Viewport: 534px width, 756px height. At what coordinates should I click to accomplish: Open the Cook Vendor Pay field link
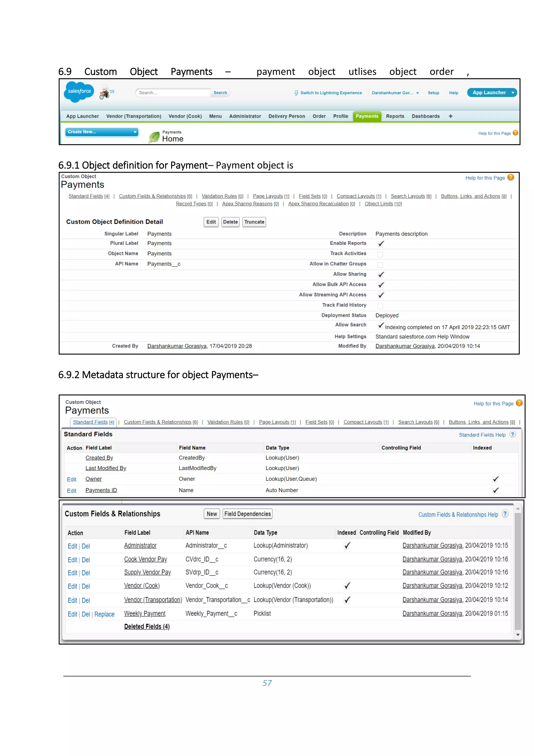145,559
